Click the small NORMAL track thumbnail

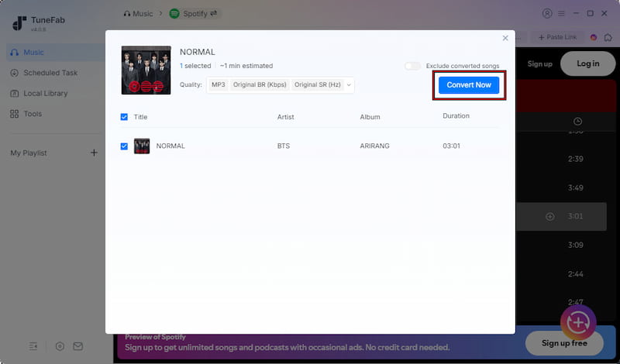tap(142, 146)
